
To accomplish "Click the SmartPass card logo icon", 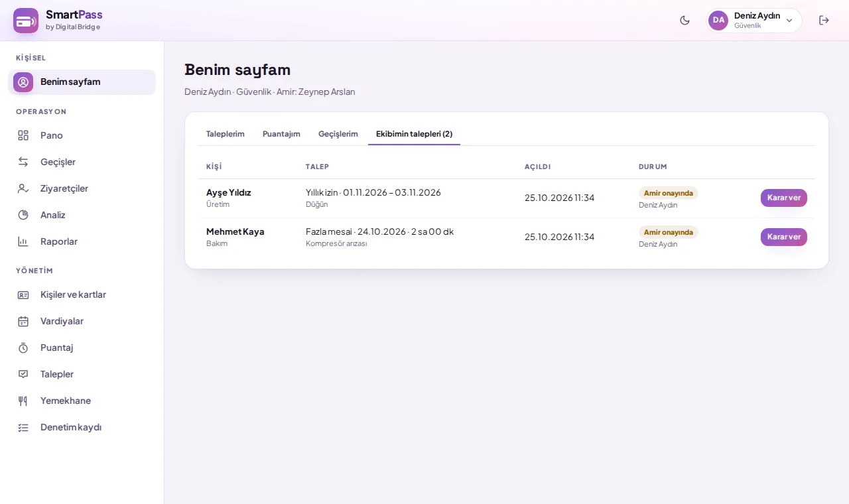I will [26, 21].
